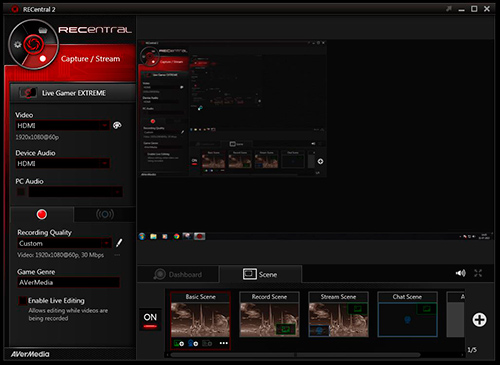The image size is (500, 365).
Task: Enter fullscreen preview with expand arrows icon
Action: [x=478, y=273]
